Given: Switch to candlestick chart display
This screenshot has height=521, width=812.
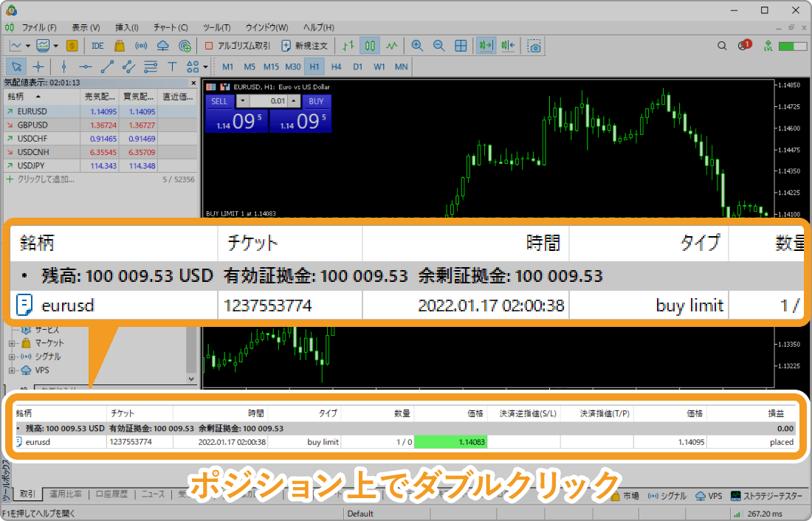Looking at the screenshot, I should point(370,46).
